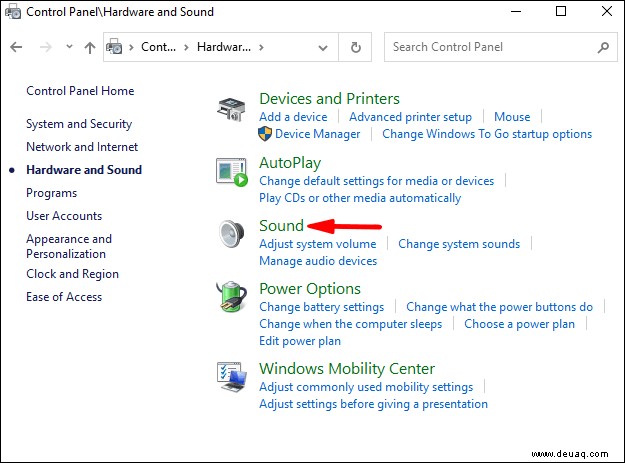Open Windows Mobility Center heading

click(x=347, y=369)
